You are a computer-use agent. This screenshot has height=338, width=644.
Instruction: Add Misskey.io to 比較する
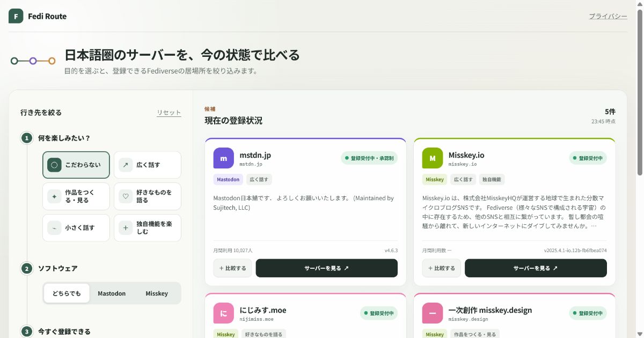coord(441,268)
